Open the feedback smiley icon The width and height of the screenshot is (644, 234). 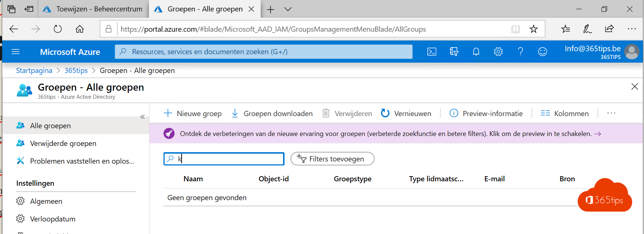[x=543, y=52]
